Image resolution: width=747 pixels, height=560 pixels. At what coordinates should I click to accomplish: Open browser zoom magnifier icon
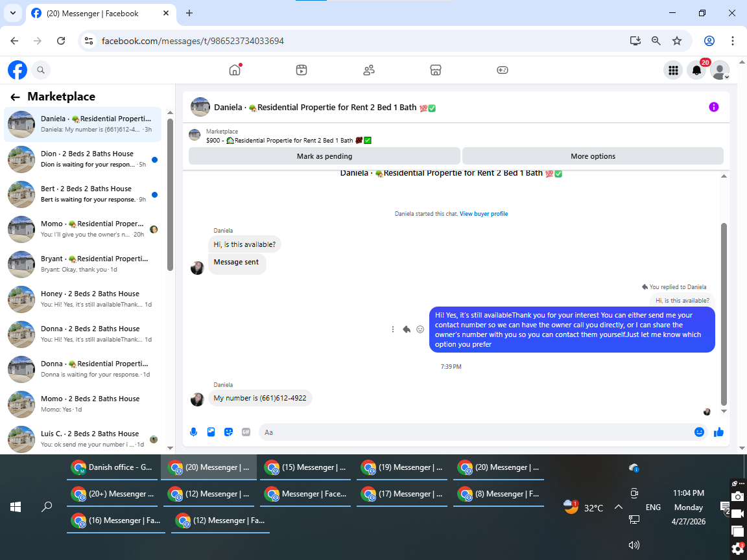(656, 41)
